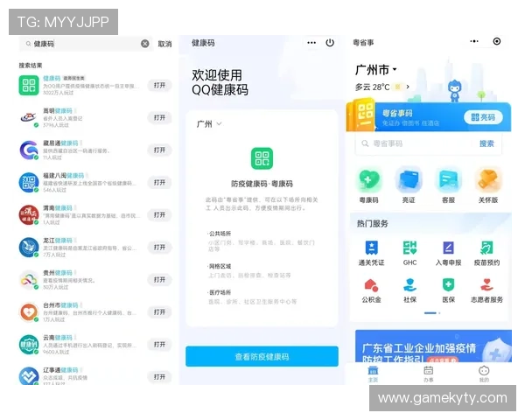Switch to the 我的 bottom tab
The height and width of the screenshot is (420, 525).
pyautogui.click(x=484, y=374)
